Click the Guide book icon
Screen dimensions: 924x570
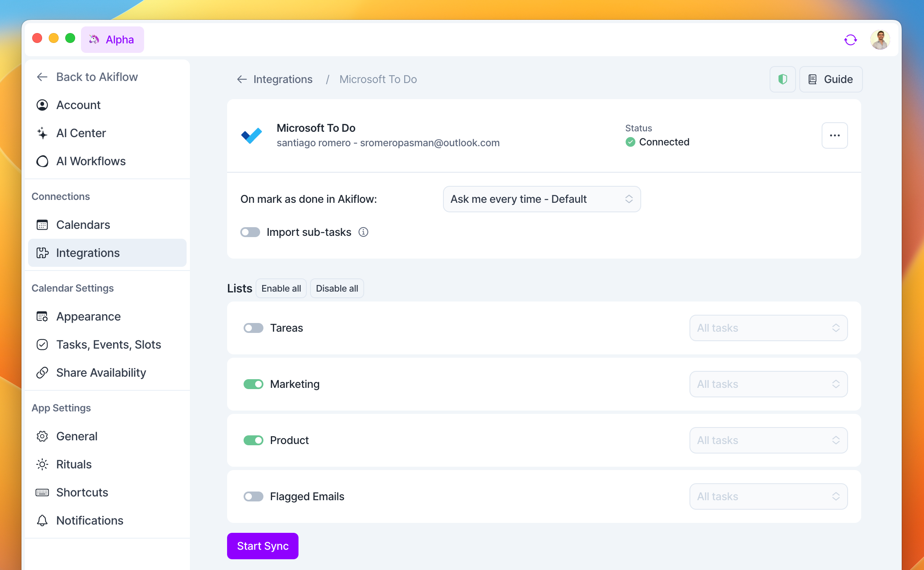[x=812, y=79]
